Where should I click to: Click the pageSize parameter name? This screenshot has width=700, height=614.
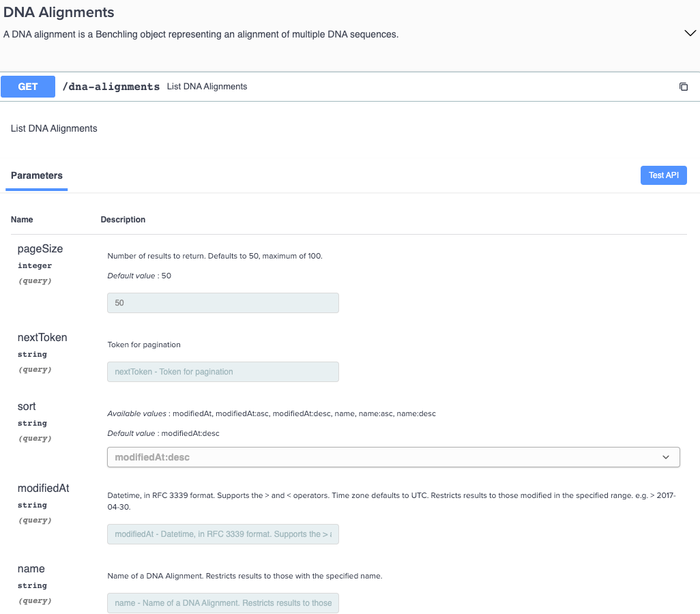pyautogui.click(x=40, y=249)
